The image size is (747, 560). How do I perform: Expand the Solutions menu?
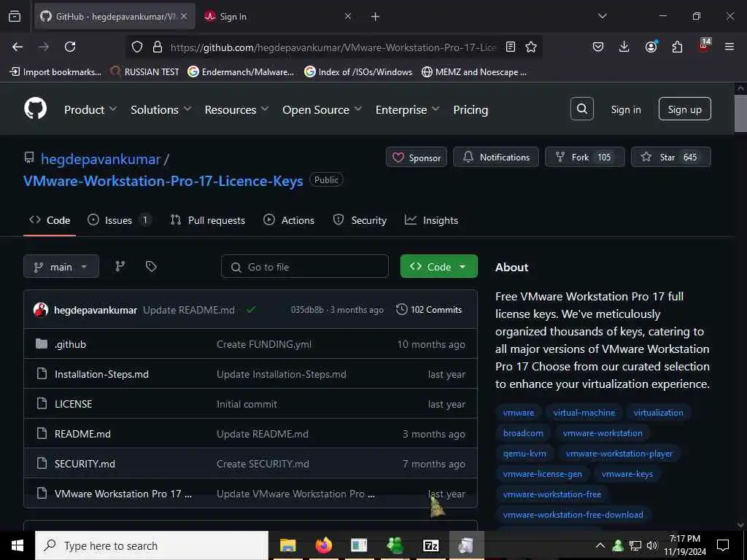(x=161, y=109)
